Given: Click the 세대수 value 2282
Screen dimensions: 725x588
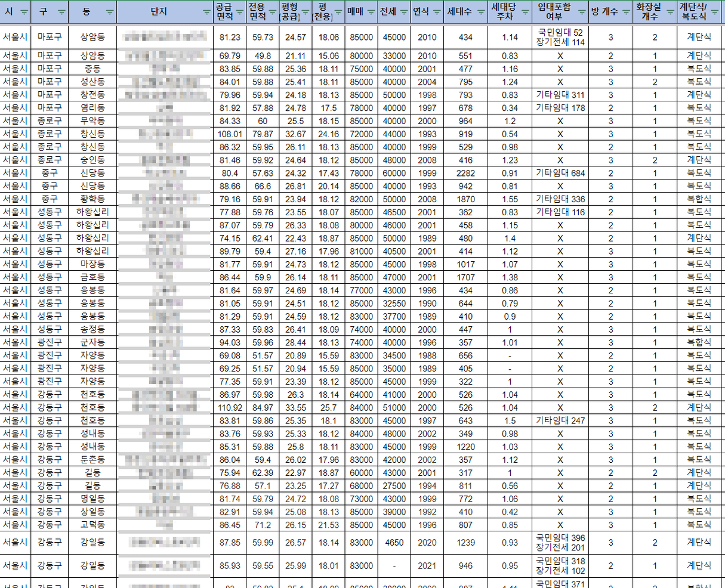Looking at the screenshot, I should click(465, 173).
